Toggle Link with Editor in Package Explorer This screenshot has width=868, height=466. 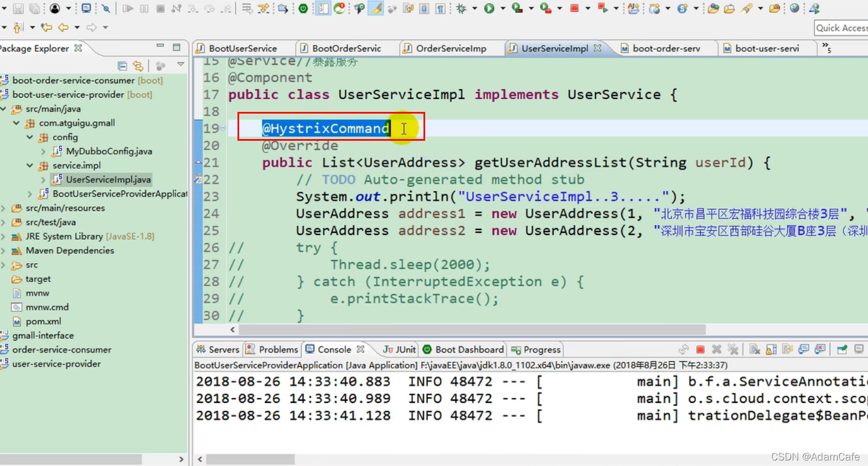(x=138, y=66)
